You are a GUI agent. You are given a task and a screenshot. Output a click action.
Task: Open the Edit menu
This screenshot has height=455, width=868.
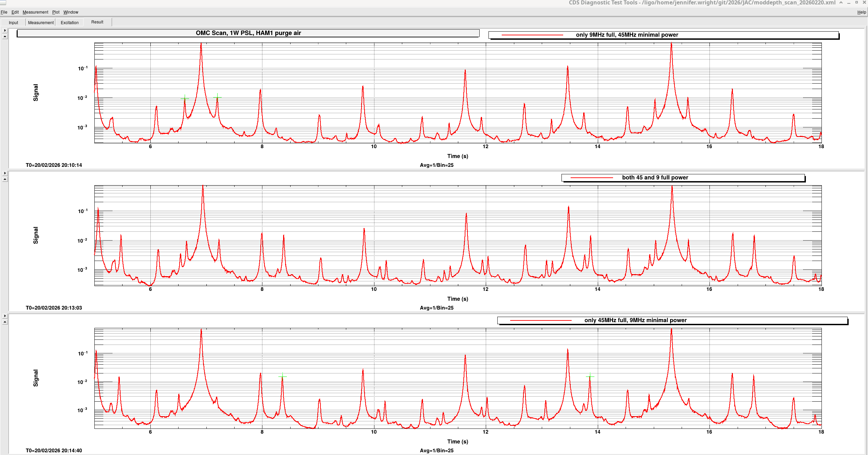point(15,12)
